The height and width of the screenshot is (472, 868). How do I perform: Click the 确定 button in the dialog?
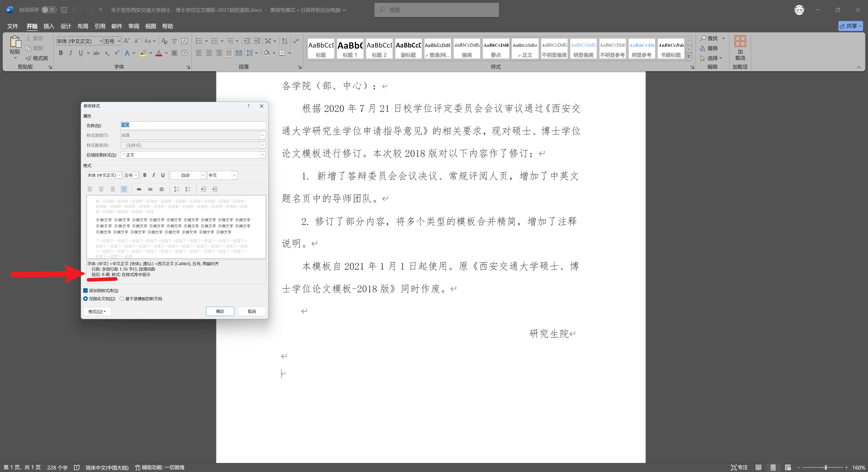coord(220,311)
